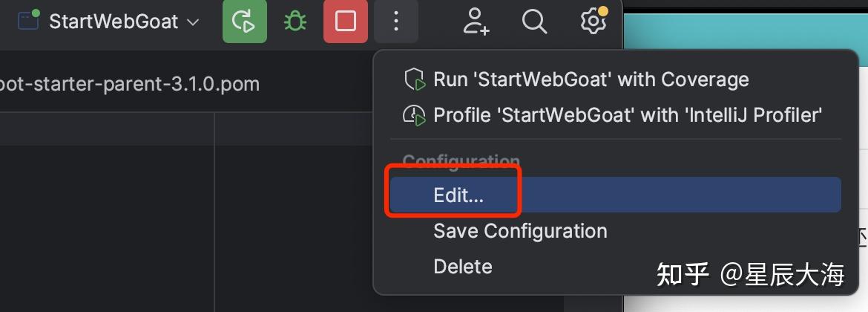Start debugging with the bug icon
Screen dimensions: 868x312
tap(295, 21)
